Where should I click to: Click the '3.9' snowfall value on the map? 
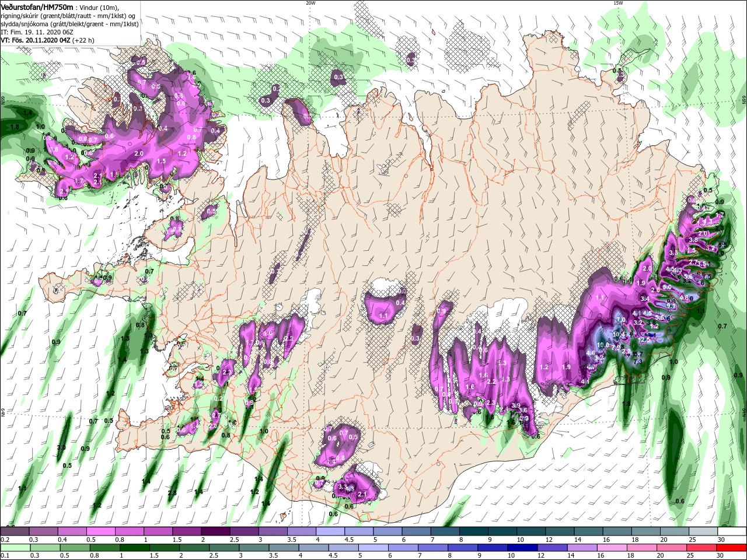[516, 405]
